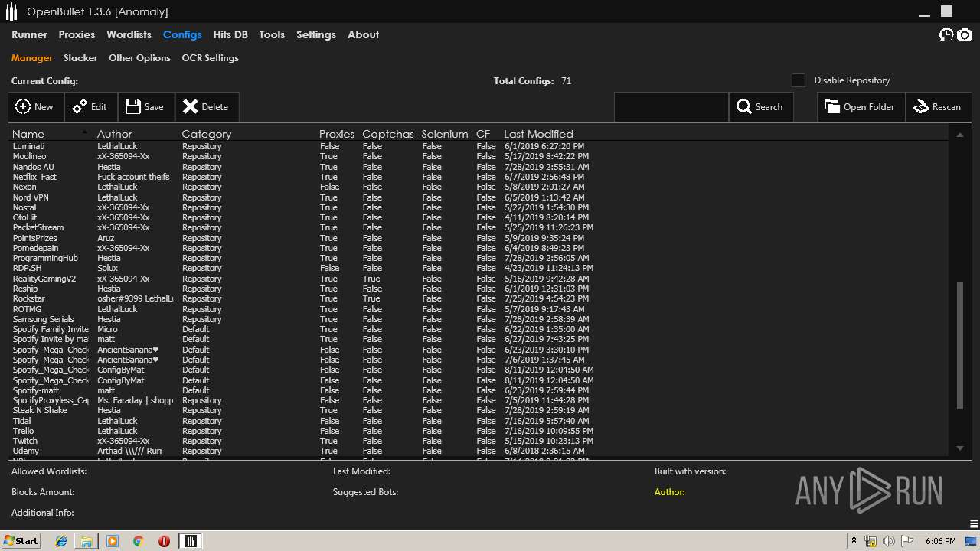Screen dimensions: 980x551
Task: Open OCR Settings sub-tab
Action: tap(210, 58)
